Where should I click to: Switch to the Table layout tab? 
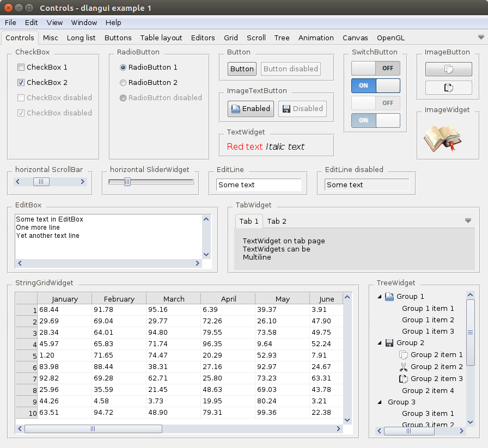[161, 38]
